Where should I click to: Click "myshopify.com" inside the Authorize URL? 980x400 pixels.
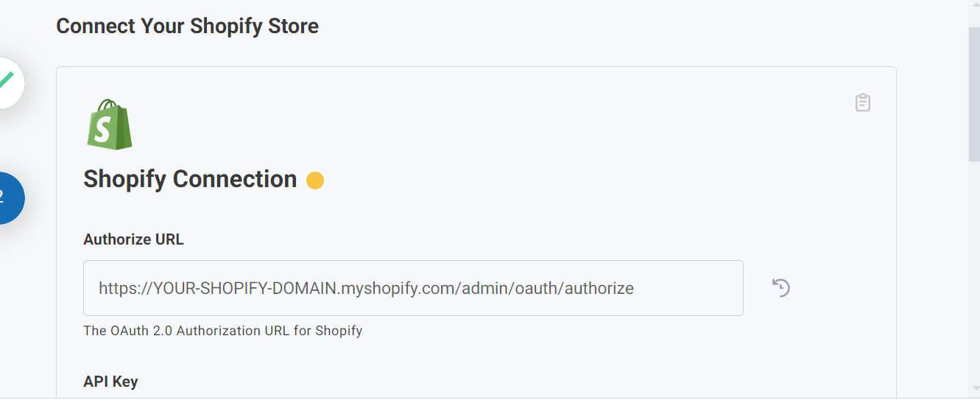[398, 288]
